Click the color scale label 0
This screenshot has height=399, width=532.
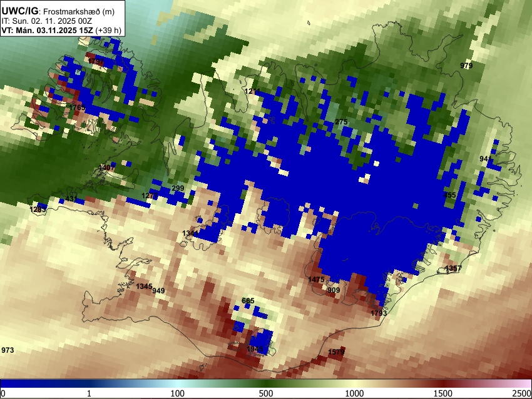pyautogui.click(x=3, y=393)
